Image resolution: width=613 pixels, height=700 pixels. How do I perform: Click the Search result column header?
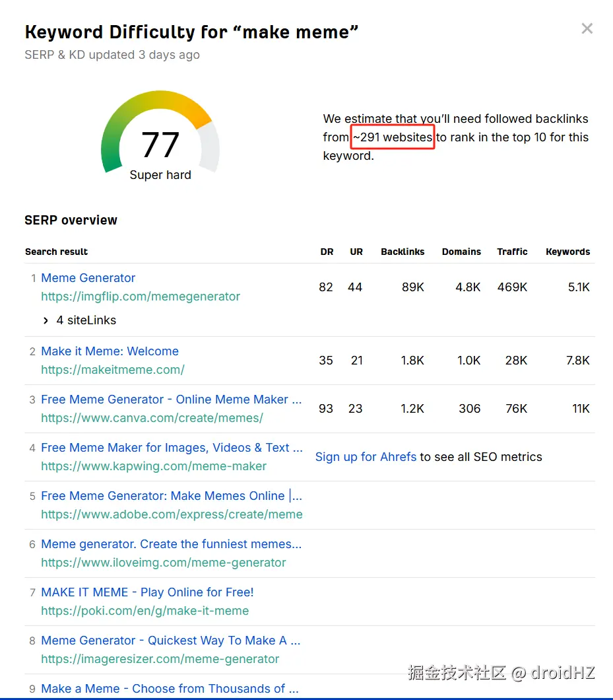[x=56, y=252]
